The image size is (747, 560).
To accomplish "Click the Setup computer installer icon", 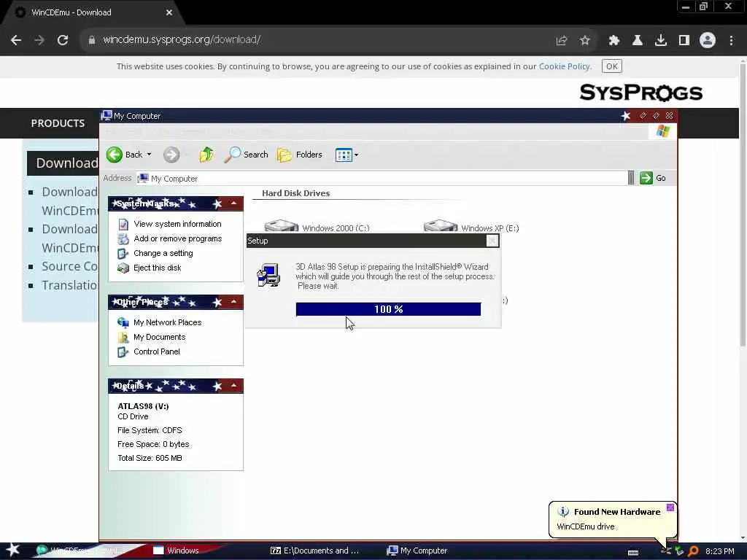I will (x=268, y=275).
